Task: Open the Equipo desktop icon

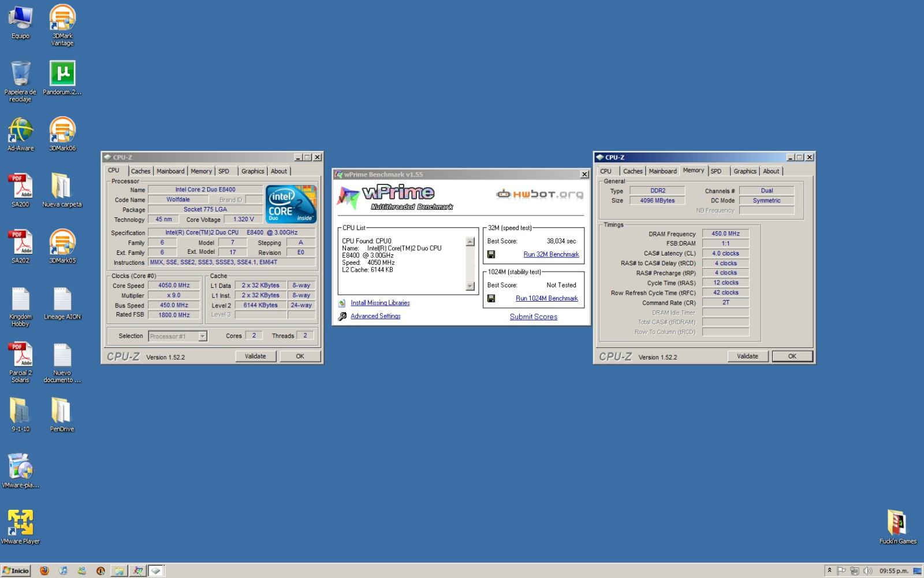Action: pos(20,22)
